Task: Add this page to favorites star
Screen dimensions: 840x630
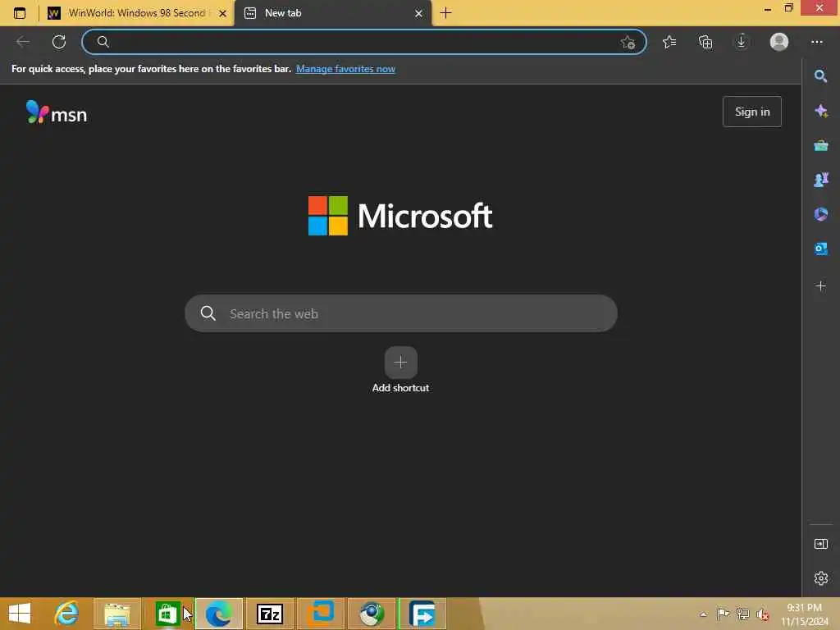Action: 628,42
